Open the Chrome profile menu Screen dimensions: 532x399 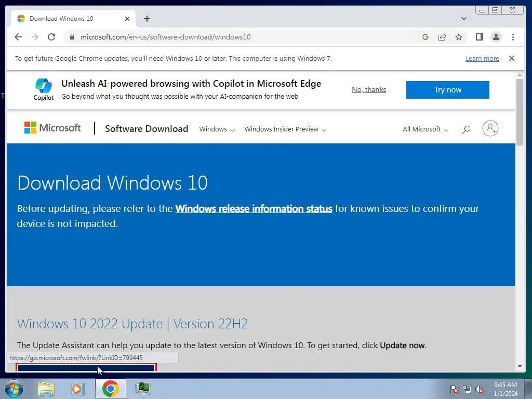pyautogui.click(x=496, y=37)
